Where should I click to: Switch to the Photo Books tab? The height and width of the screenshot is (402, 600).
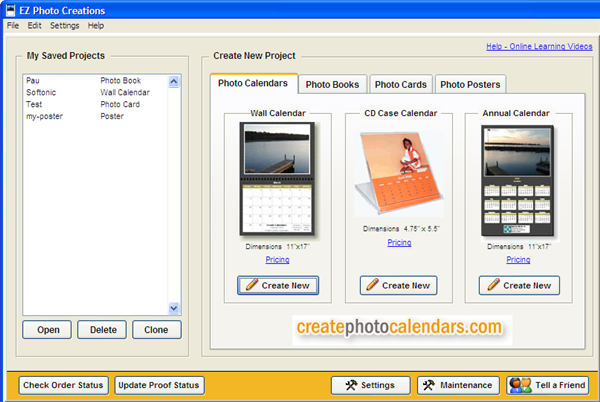[333, 85]
